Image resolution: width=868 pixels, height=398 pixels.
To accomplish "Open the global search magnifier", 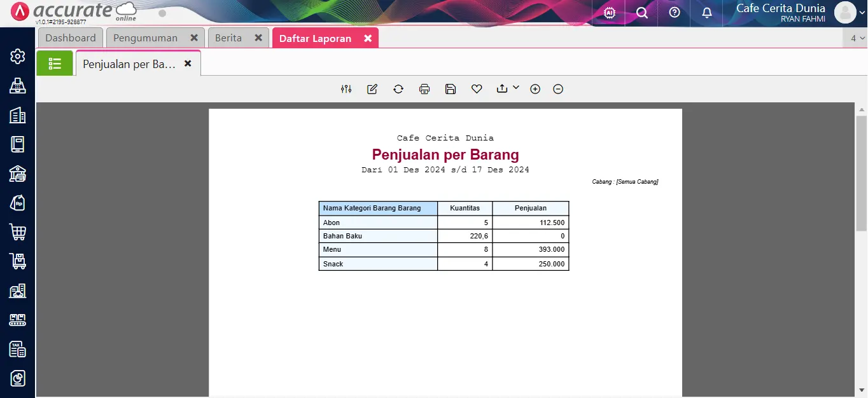I will (641, 13).
